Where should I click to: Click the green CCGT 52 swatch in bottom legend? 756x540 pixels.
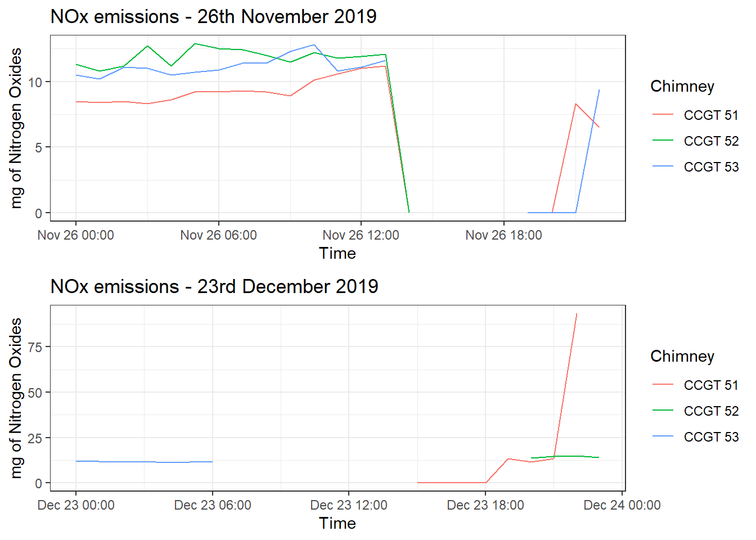tap(663, 411)
